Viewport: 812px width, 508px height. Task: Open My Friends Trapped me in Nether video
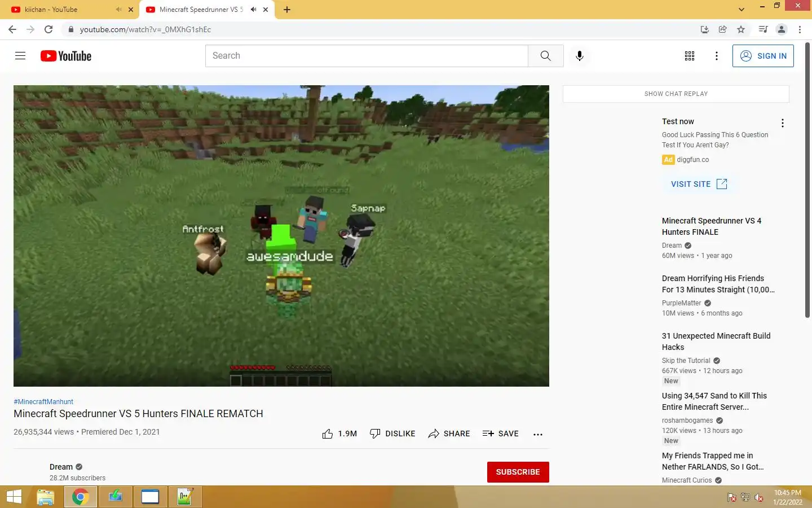click(x=713, y=461)
